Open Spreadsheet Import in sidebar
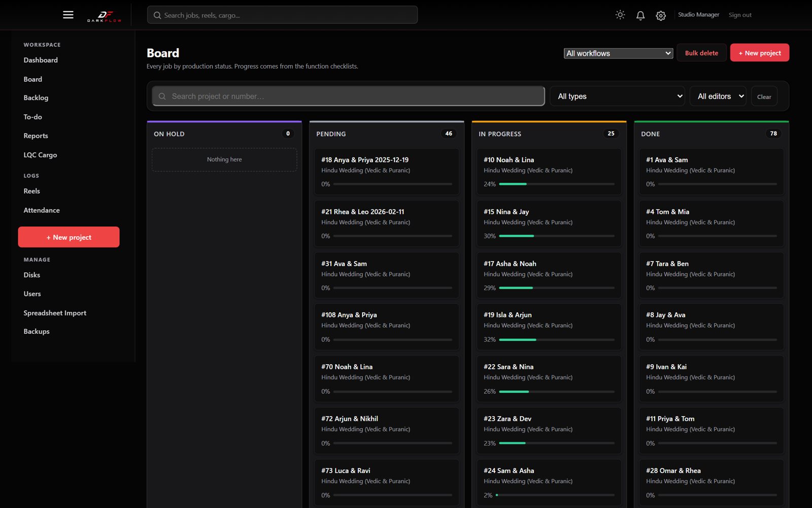This screenshot has height=508, width=812. click(55, 313)
